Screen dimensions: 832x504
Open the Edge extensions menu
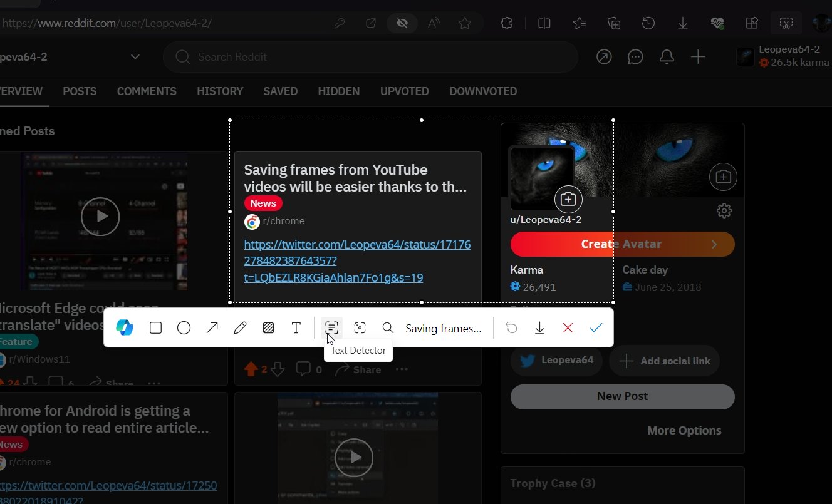507,23
